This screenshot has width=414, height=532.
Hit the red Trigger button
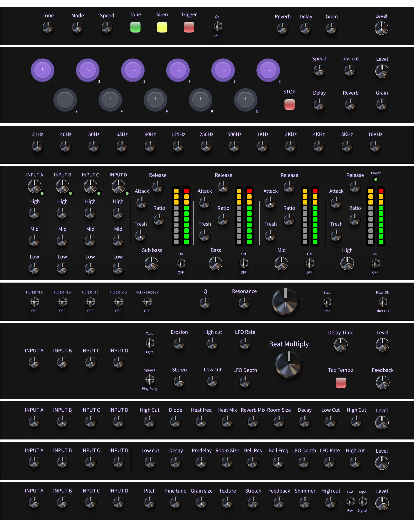tap(189, 27)
